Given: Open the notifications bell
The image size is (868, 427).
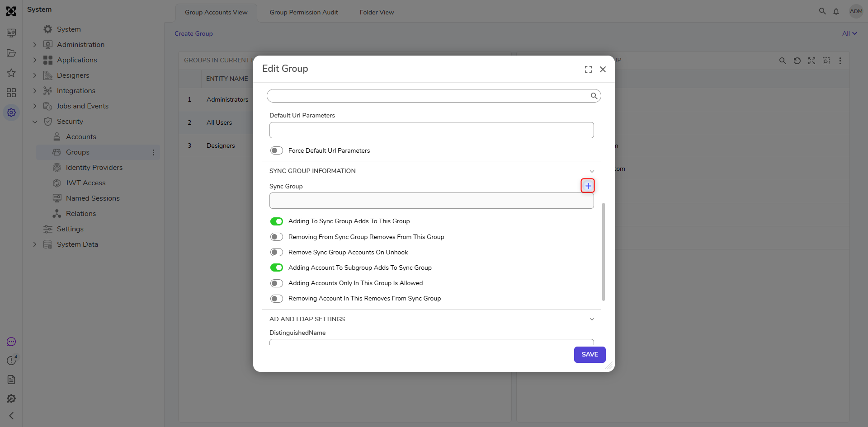Looking at the screenshot, I should coord(836,11).
